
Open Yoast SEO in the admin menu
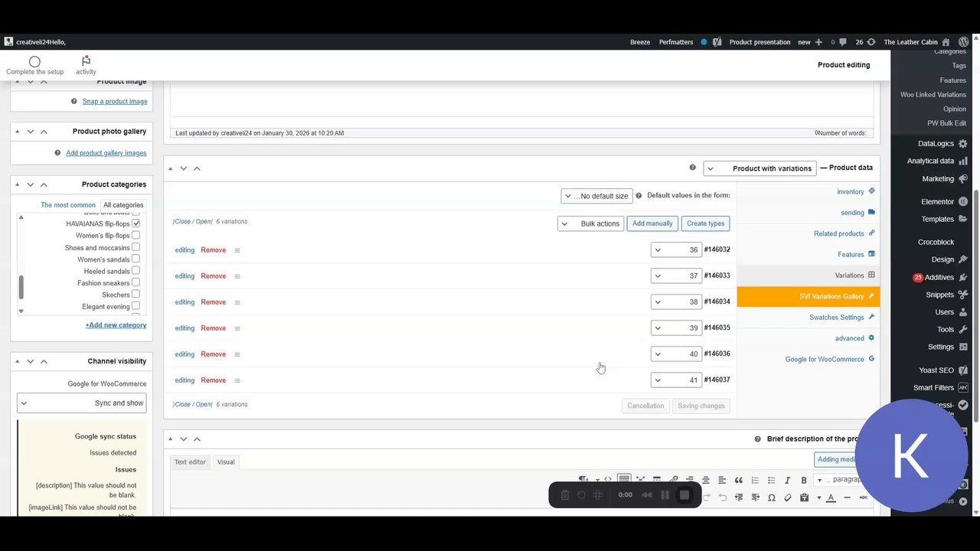(936, 370)
